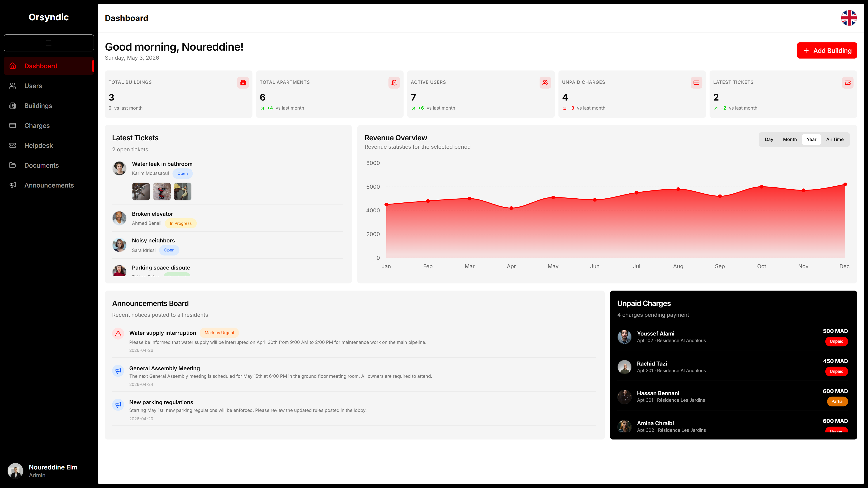Click the October data point on revenue chart
The height and width of the screenshot is (488, 868).
762,187
